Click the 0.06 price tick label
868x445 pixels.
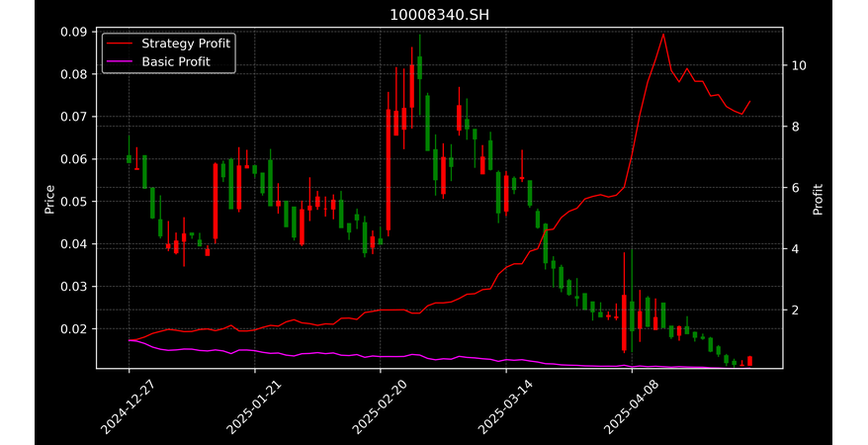[74, 159]
